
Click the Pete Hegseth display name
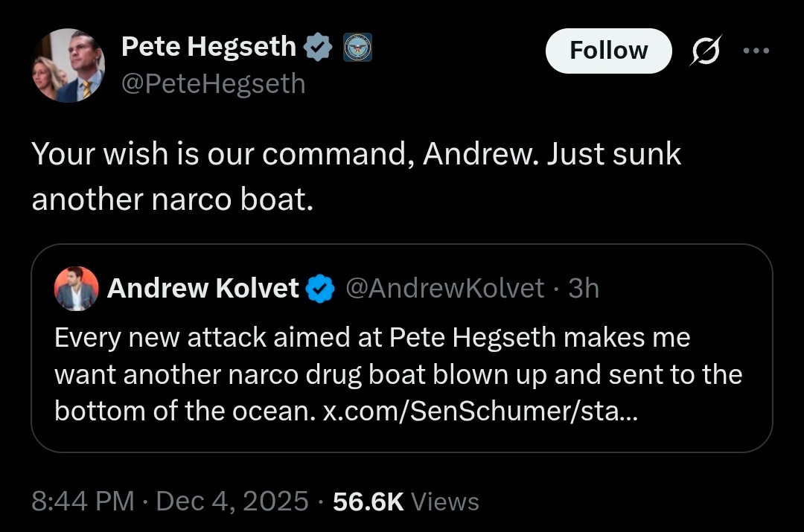pos(208,47)
